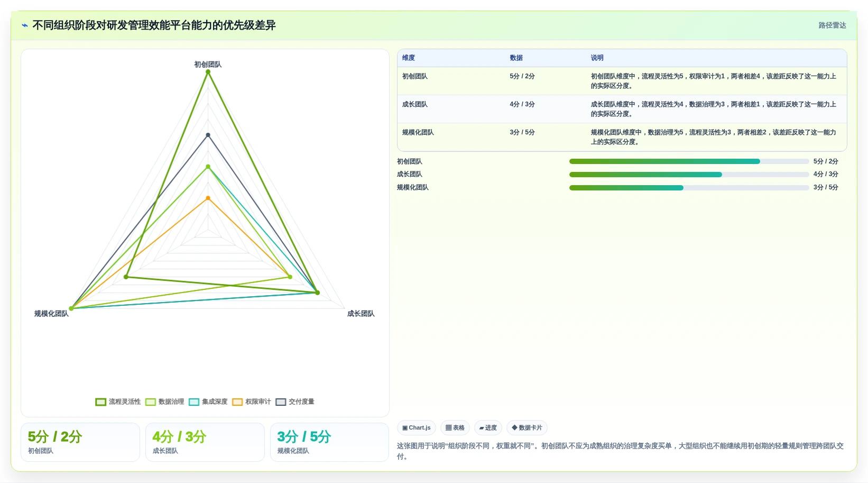Click the page title 不同组织阶段对研发管理效能平台能力的优先级差异
The width and height of the screenshot is (868, 483).
tap(154, 25)
